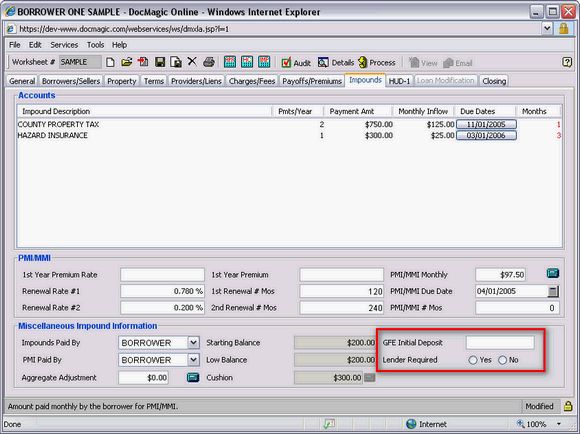Click the PMI/MMI # Mos field
Image resolution: width=580 pixels, height=434 pixels.
click(517, 307)
